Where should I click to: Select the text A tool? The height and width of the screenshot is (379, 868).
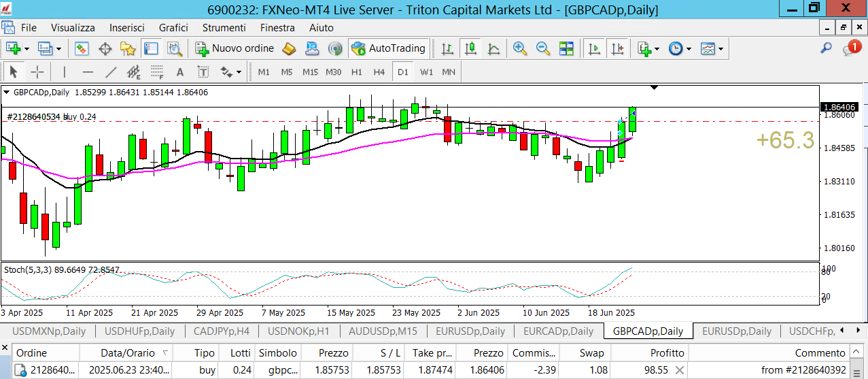click(x=180, y=71)
